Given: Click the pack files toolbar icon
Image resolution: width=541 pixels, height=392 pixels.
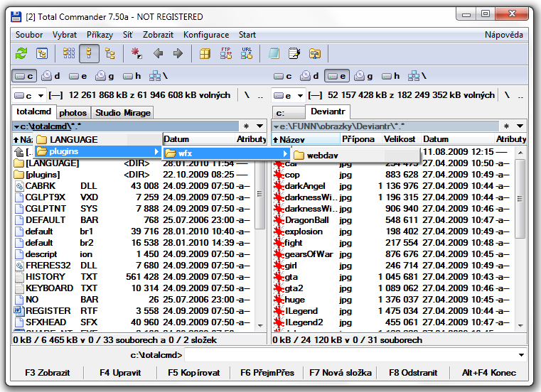Looking at the screenshot, I should click(x=205, y=53).
